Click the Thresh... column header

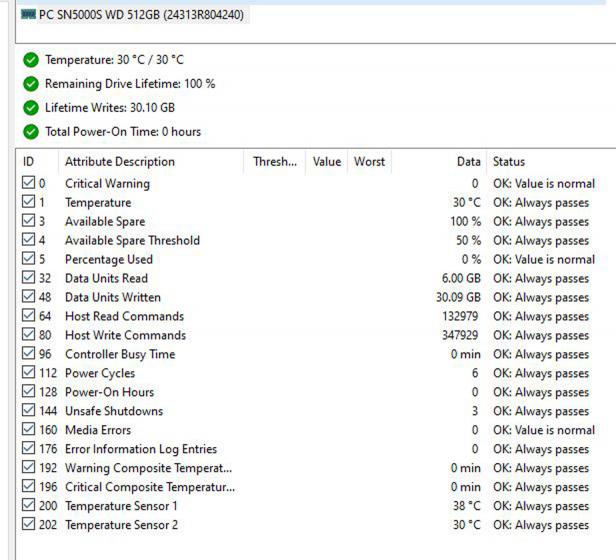(275, 162)
